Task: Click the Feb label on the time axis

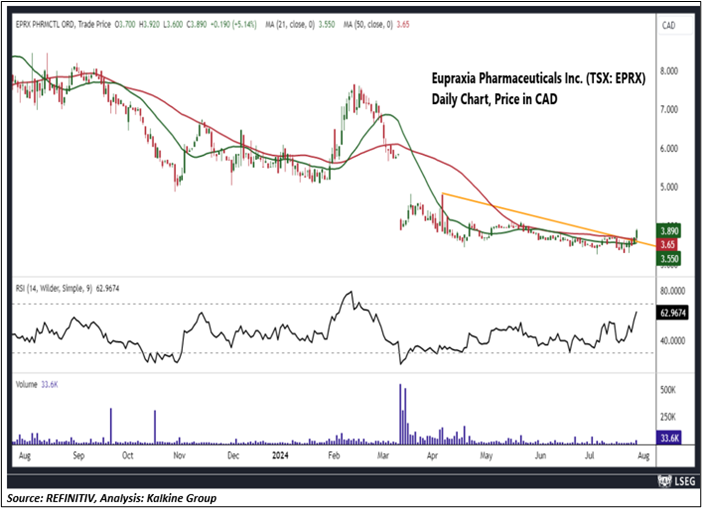Action: click(334, 456)
